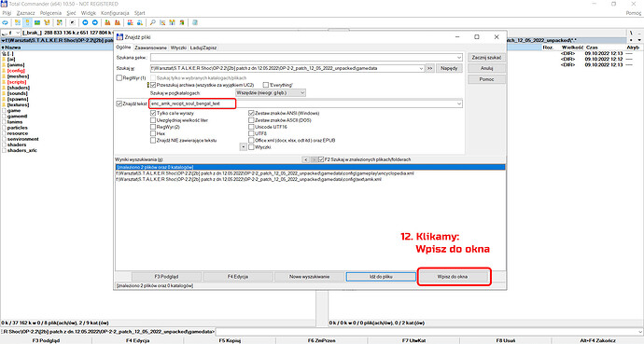
Task: Click the unpack files icon in toolbar
Action: tap(117, 22)
